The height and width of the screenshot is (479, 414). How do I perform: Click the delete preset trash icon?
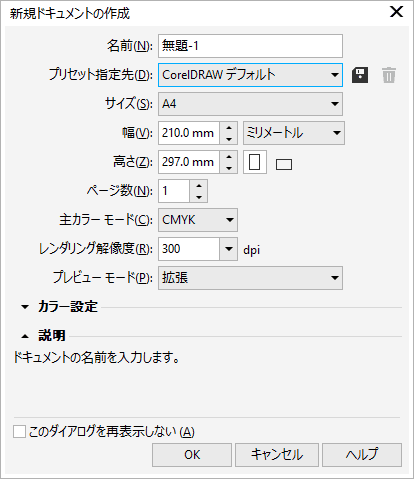pyautogui.click(x=389, y=75)
